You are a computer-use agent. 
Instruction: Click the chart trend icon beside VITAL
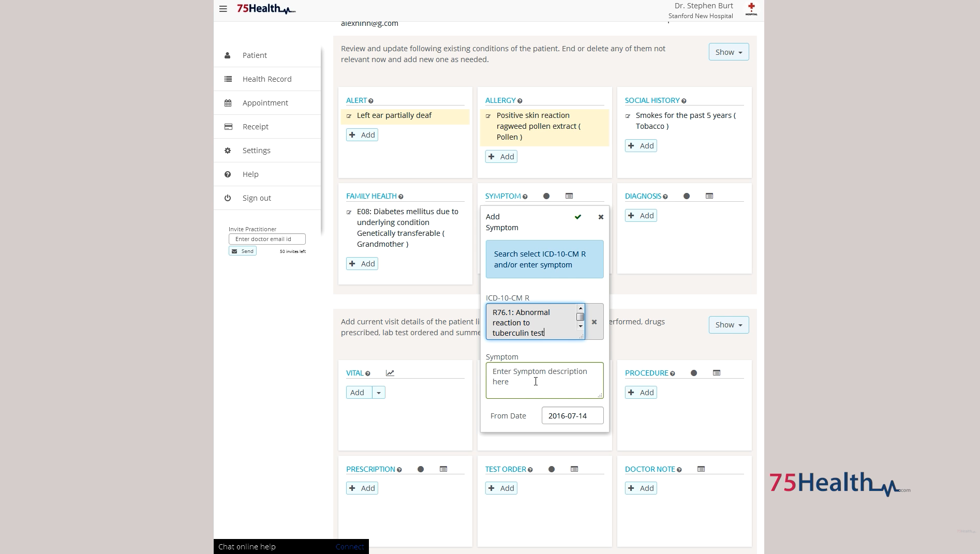[x=390, y=372]
